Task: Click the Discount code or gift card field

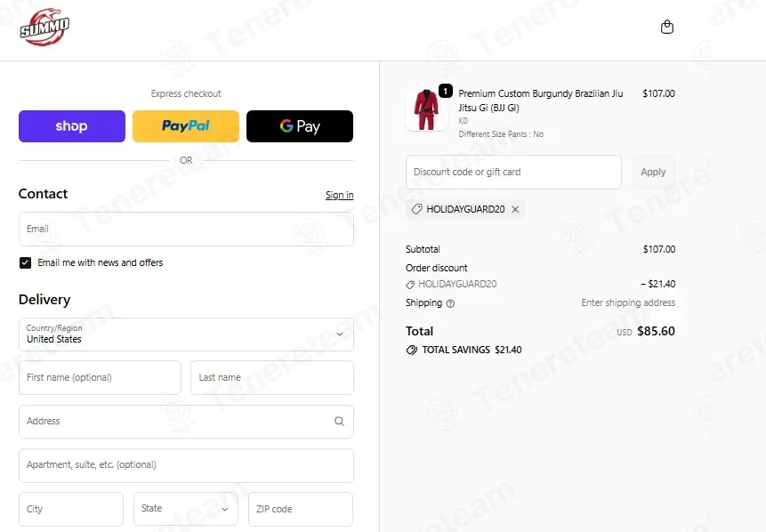Action: [x=513, y=172]
